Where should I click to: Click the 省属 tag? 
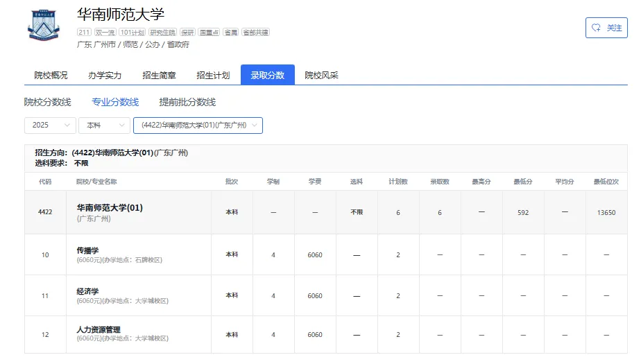tap(230, 33)
